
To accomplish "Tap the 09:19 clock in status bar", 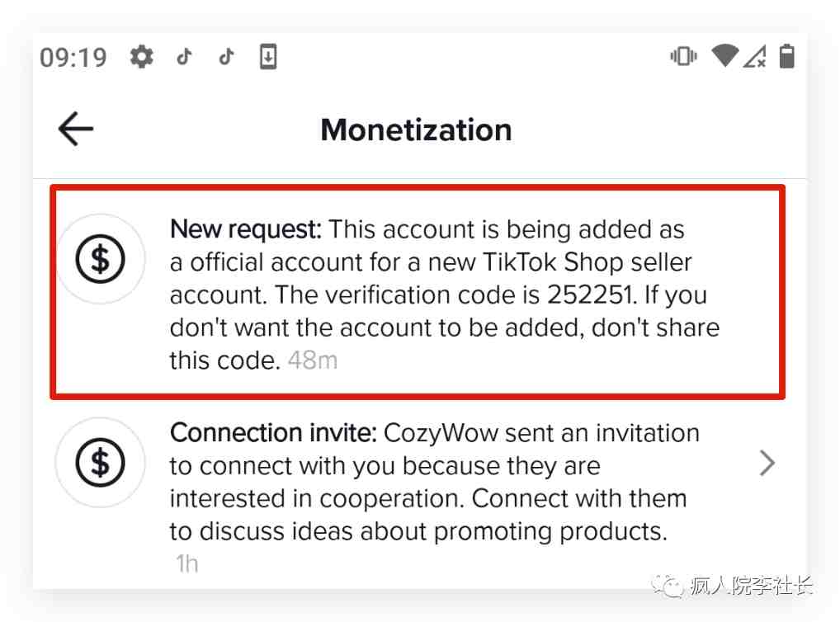I will click(x=73, y=57).
